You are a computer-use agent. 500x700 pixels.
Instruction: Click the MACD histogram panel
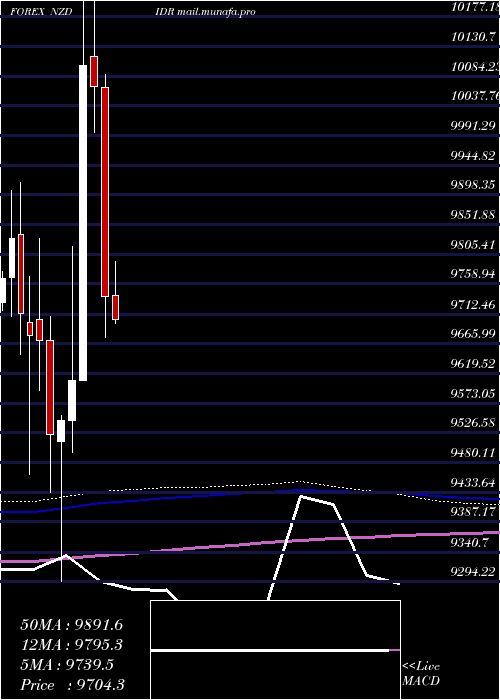pos(275,650)
